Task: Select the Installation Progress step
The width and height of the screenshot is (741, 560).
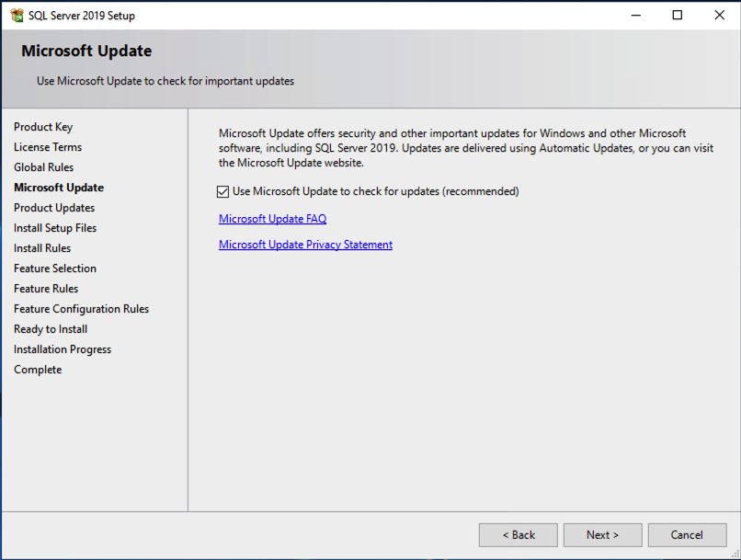Action: (62, 349)
